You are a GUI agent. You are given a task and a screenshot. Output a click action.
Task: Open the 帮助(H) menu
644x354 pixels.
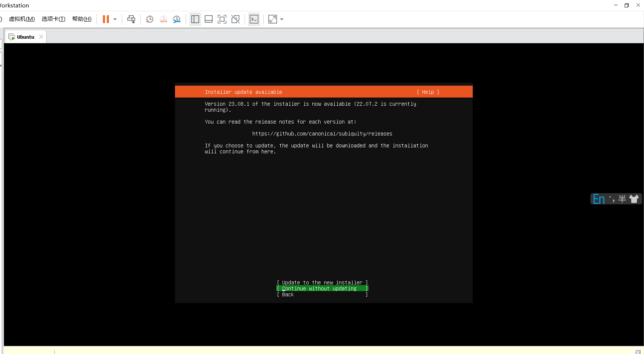tap(82, 19)
